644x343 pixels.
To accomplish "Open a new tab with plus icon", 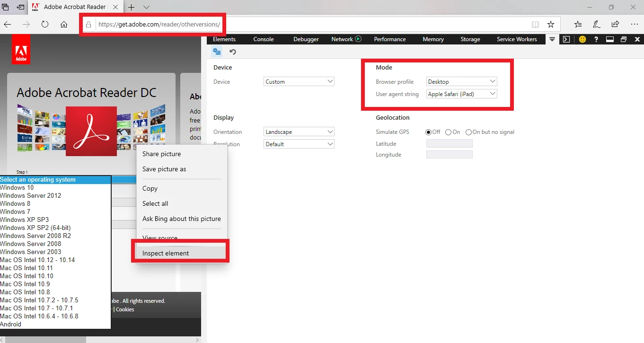I will point(132,7).
